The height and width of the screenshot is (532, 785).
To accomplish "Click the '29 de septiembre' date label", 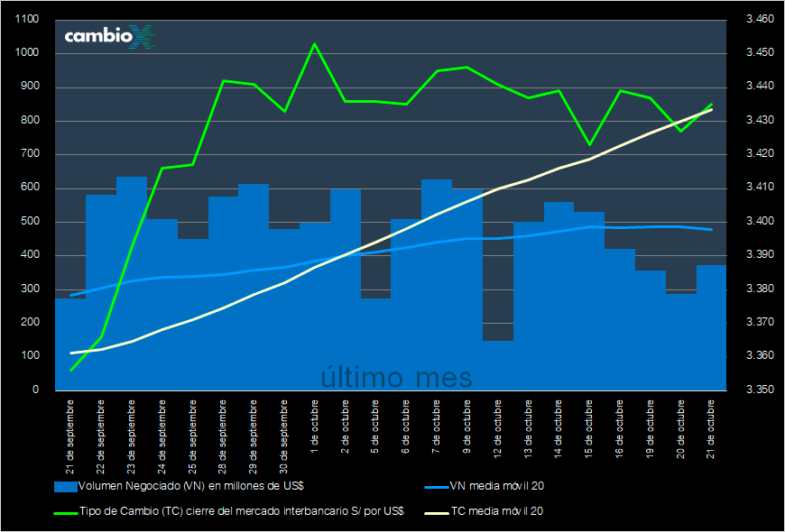I will tap(254, 437).
